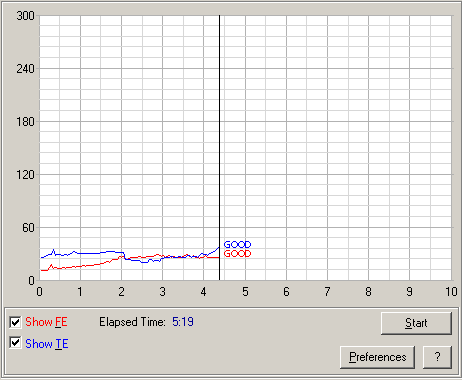Open Preferences
The height and width of the screenshot is (380, 462).
tap(377, 357)
